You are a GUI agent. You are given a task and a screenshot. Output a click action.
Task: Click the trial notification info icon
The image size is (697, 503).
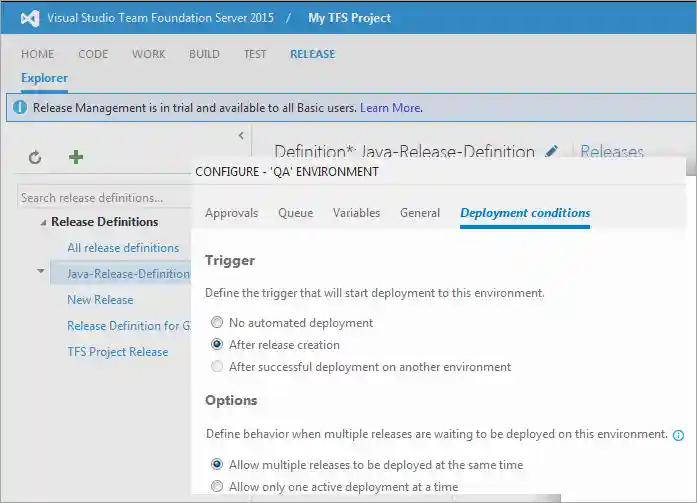coord(20,108)
